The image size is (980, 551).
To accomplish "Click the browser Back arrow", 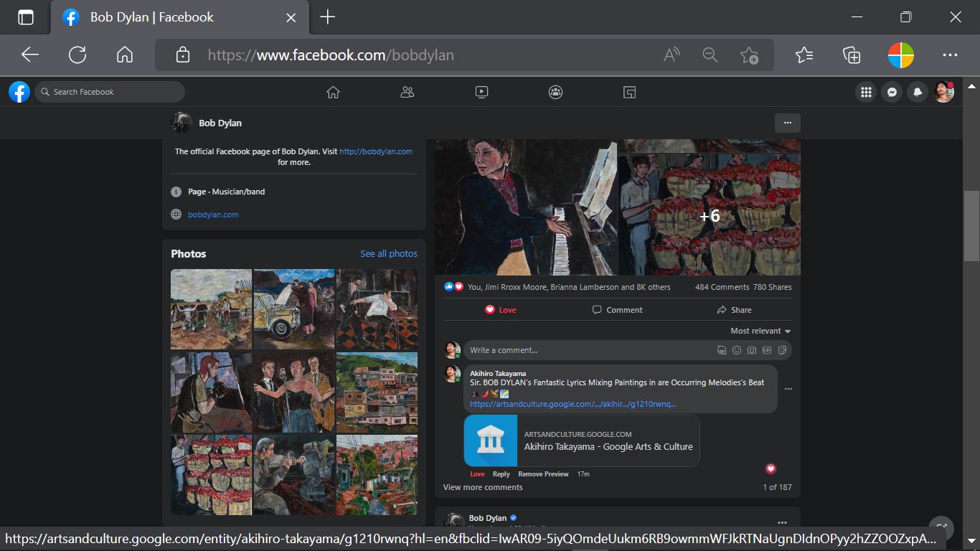I will point(29,55).
